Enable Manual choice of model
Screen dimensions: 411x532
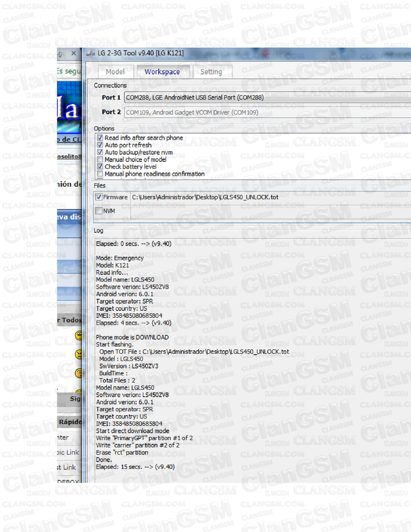100,160
